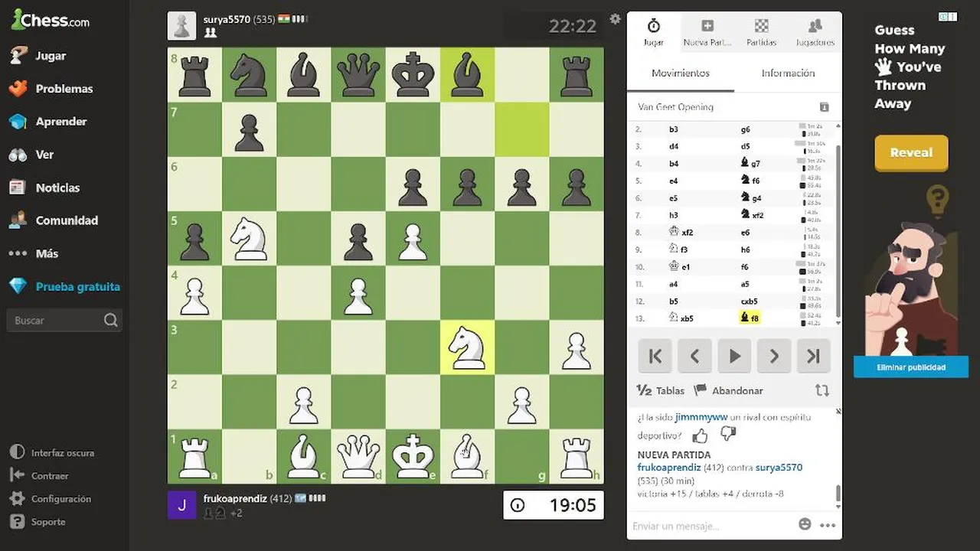Click Eliminar publicidad button
The width and height of the screenshot is (980, 551).
[911, 367]
